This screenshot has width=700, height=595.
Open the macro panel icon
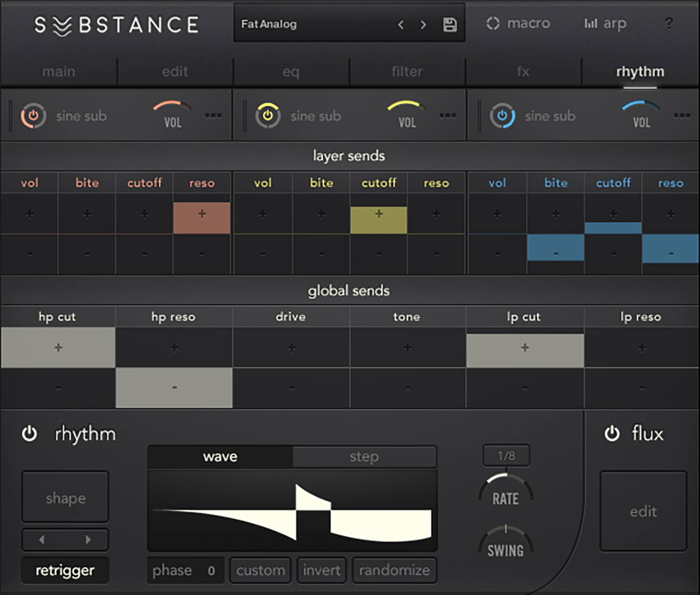[x=492, y=23]
